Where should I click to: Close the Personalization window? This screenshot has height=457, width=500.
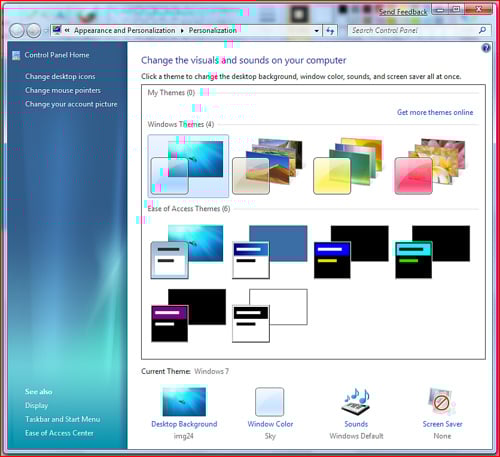478,9
